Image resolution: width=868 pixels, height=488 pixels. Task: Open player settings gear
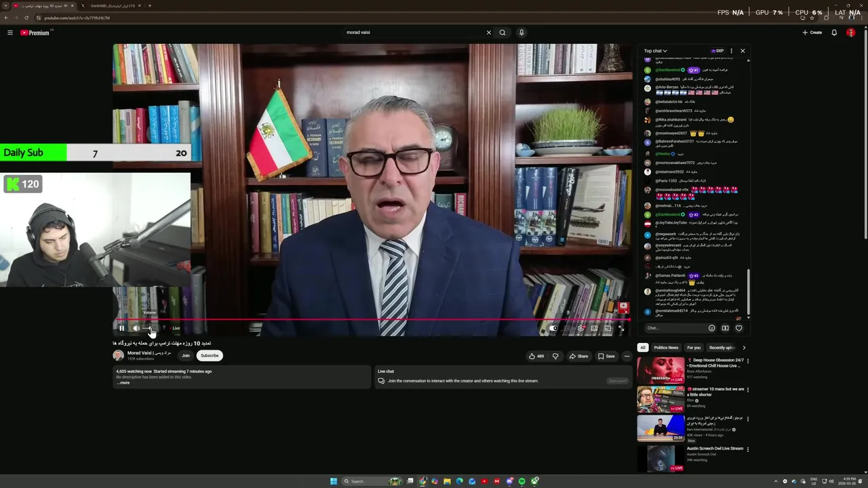580,328
